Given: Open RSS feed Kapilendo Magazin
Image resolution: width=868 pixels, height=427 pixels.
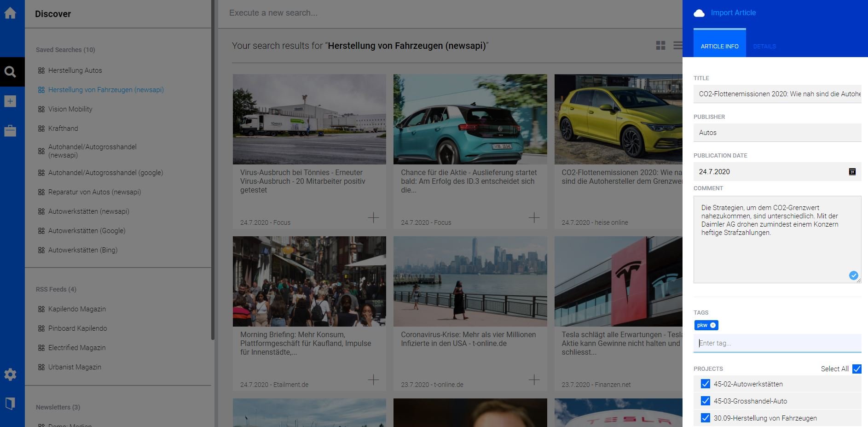Looking at the screenshot, I should 77,309.
